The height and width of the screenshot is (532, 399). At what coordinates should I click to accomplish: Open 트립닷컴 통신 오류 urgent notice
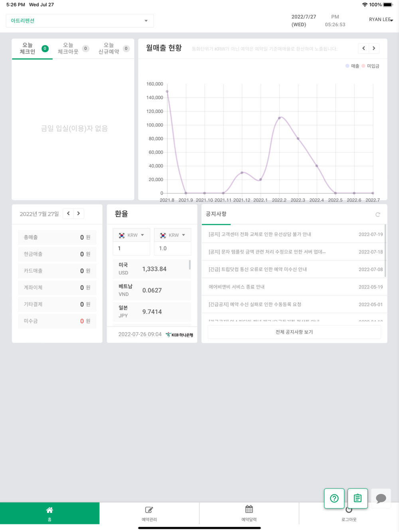[294, 270]
